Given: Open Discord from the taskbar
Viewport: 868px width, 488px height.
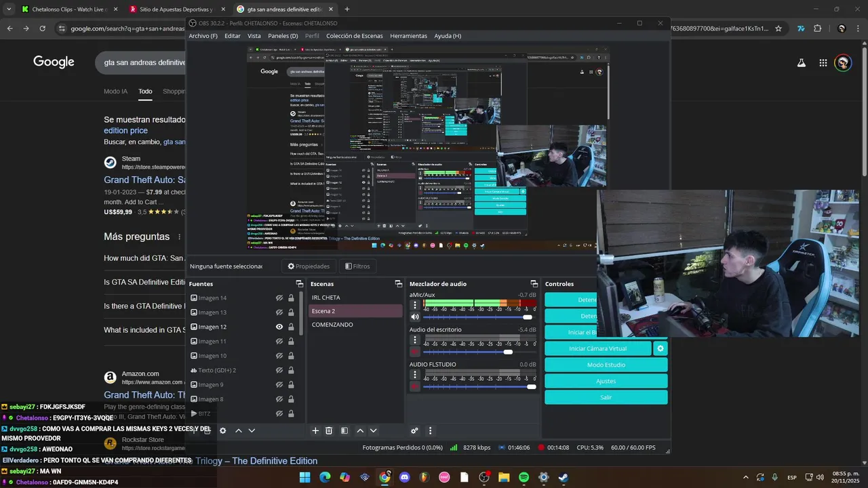Looking at the screenshot, I should 405,477.
